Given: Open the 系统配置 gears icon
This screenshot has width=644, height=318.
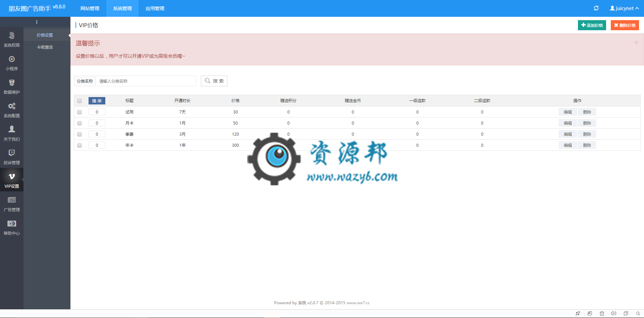Looking at the screenshot, I should point(12,106).
